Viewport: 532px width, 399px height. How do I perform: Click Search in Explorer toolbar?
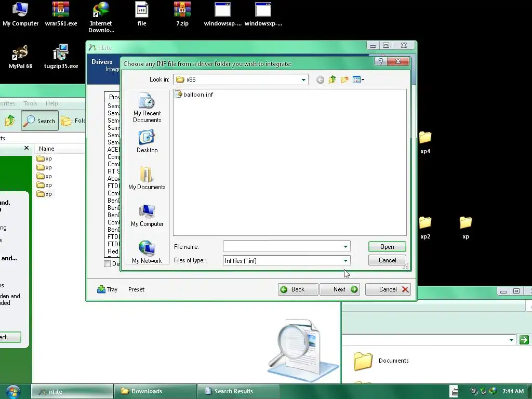point(39,121)
